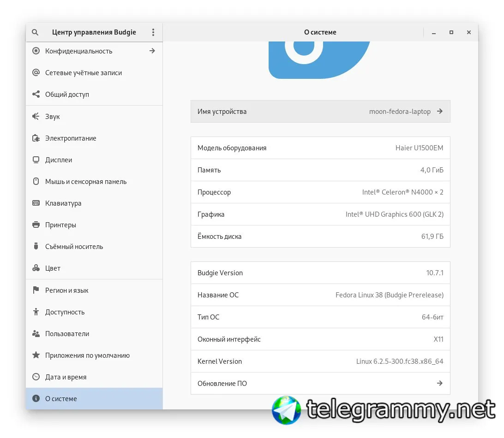Click the Haier U1500EM value
This screenshot has height=438, width=504.
419,148
